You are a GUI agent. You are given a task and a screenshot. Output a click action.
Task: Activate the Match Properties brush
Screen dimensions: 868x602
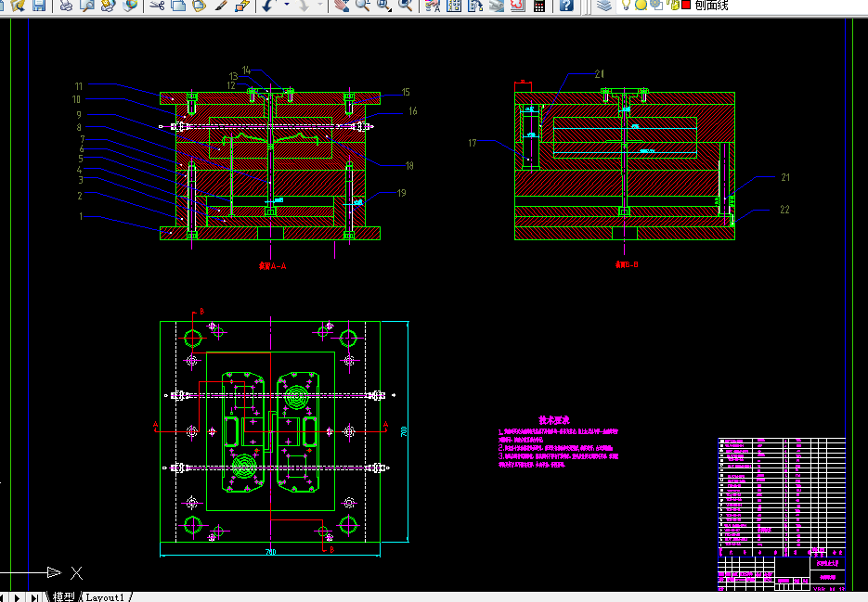tap(220, 5)
